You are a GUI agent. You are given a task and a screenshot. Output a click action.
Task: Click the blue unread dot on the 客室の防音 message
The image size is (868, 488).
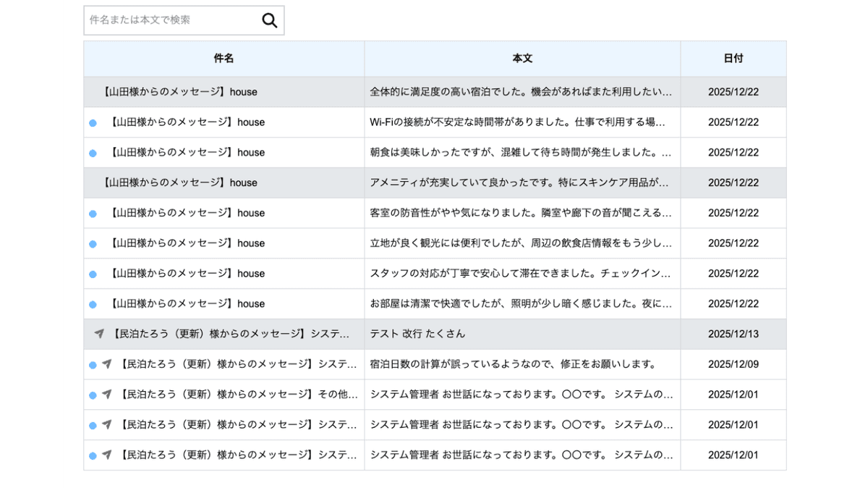click(x=92, y=213)
